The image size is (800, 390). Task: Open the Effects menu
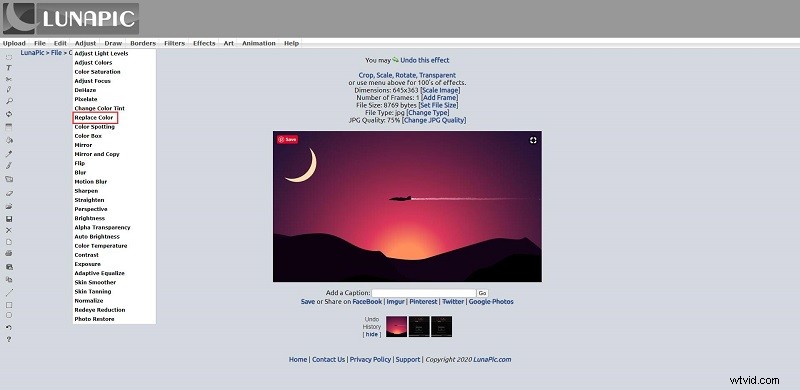[204, 43]
